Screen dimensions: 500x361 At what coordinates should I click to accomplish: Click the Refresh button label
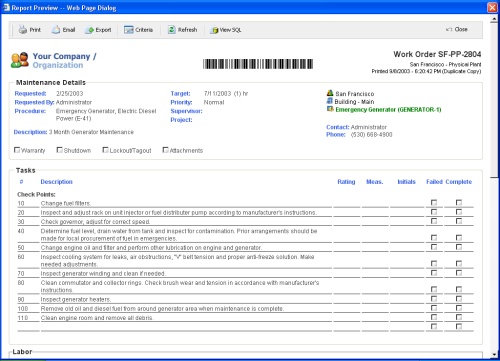tap(187, 30)
